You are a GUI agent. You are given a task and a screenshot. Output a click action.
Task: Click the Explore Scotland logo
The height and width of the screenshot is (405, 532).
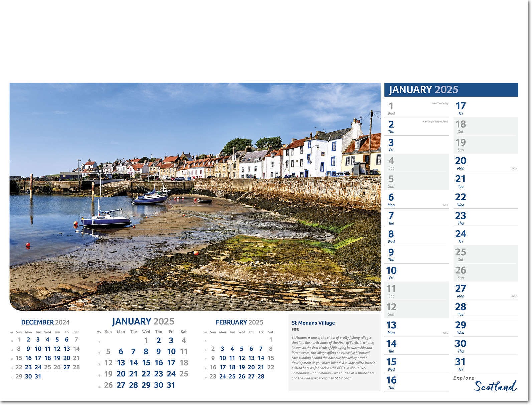tap(486, 383)
